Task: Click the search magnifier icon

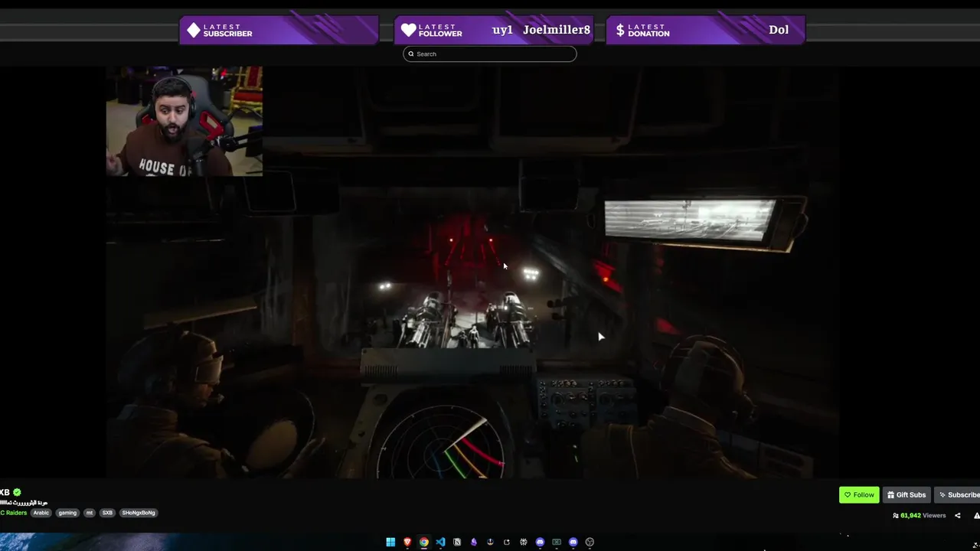Action: 411,54
